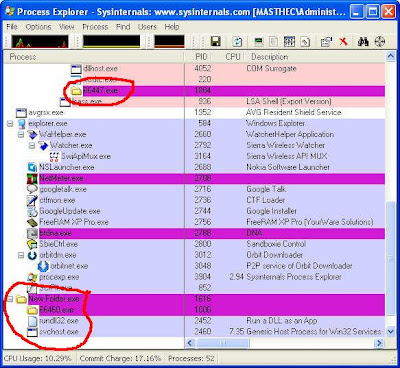Click the FreeRAM XP Pro.exe chip icon
Image resolution: width=400 pixels, height=368 pixels.
(x=32, y=222)
